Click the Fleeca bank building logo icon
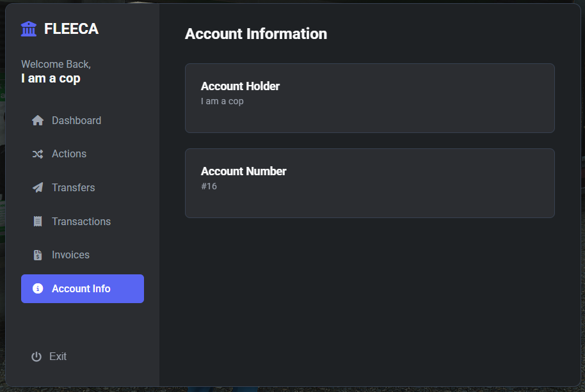This screenshot has width=585, height=392. [29, 29]
